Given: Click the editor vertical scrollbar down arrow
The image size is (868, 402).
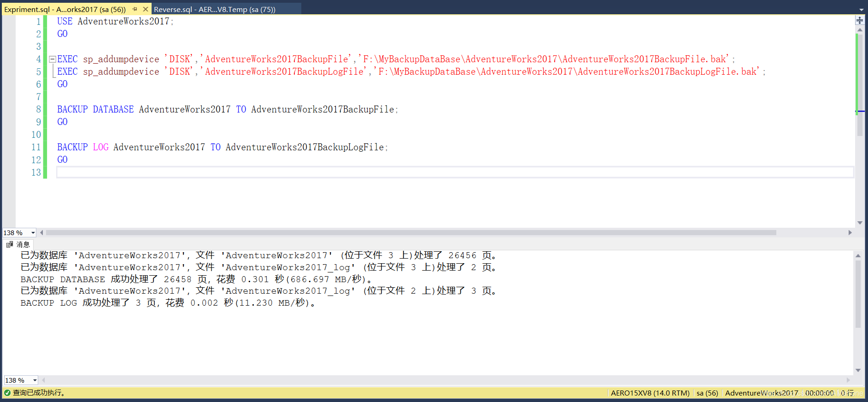Looking at the screenshot, I should click(860, 223).
